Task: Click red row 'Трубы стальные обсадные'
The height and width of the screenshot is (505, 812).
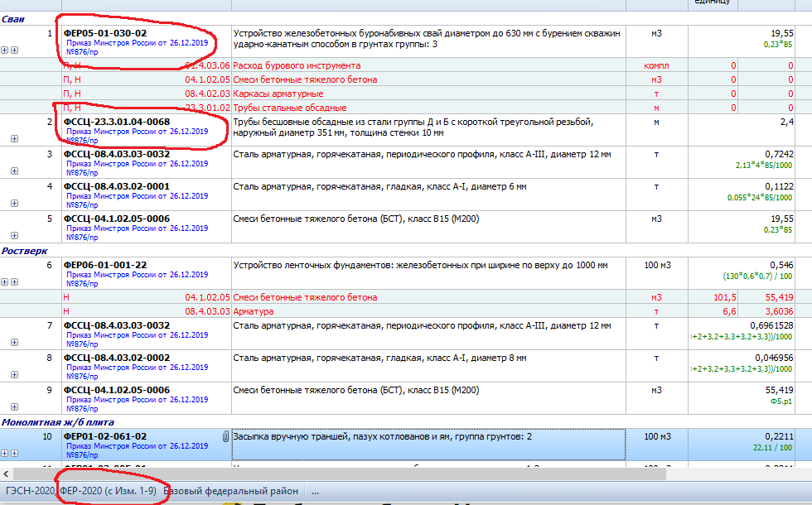Action: [290, 108]
